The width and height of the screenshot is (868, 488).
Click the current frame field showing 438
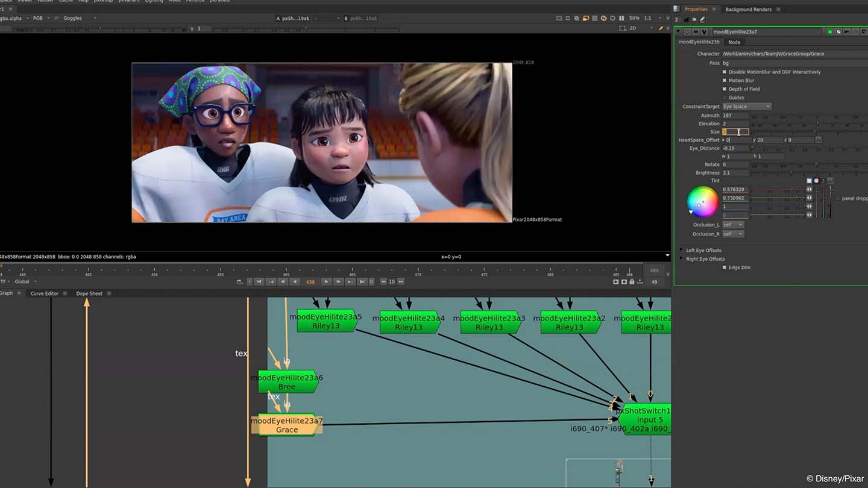pyautogui.click(x=310, y=281)
